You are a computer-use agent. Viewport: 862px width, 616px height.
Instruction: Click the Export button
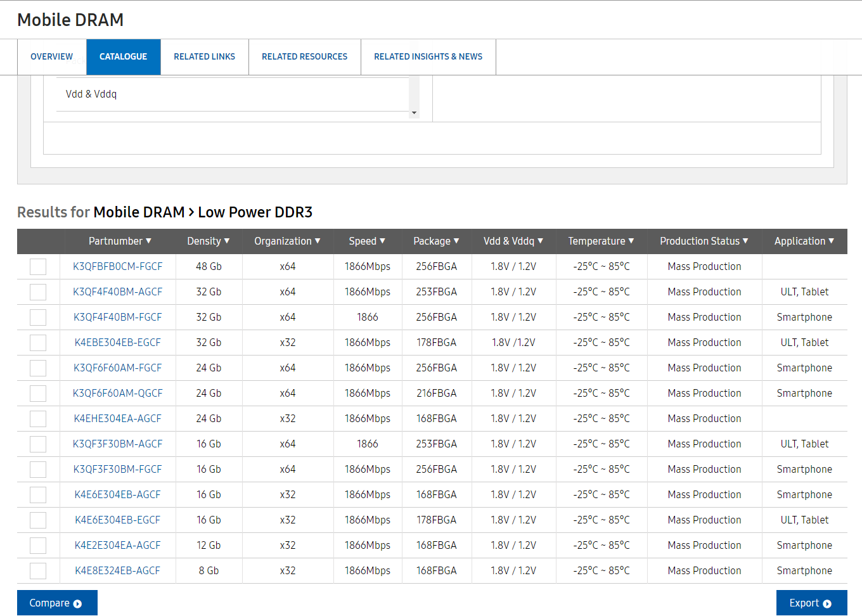(x=811, y=603)
